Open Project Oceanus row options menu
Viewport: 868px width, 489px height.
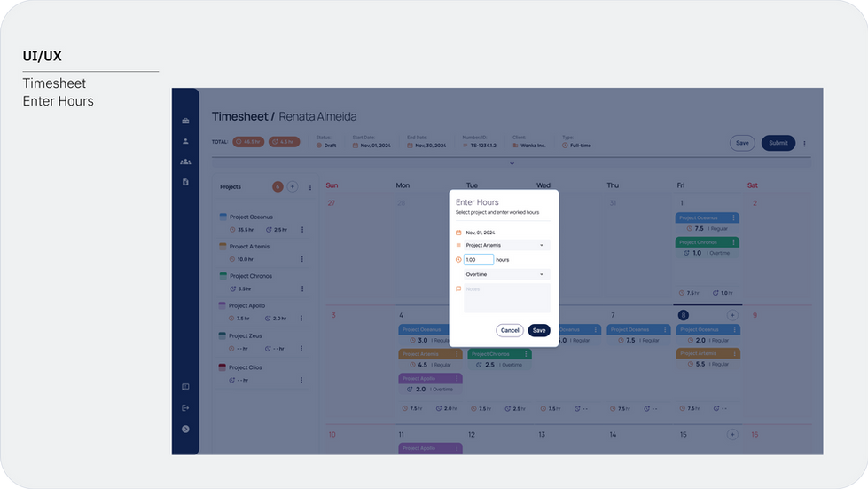pyautogui.click(x=302, y=229)
